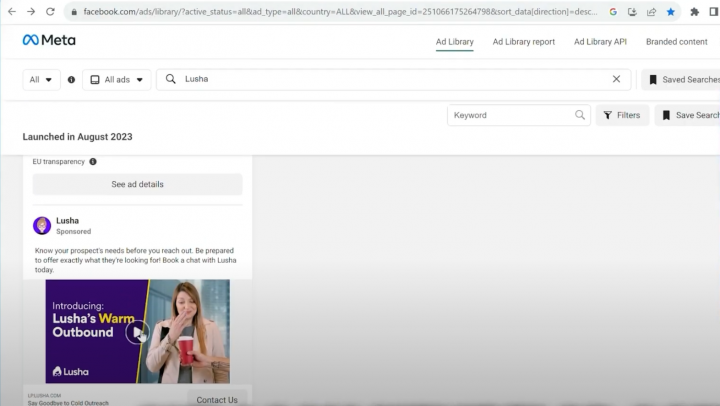Open the All country dropdown

(x=41, y=79)
